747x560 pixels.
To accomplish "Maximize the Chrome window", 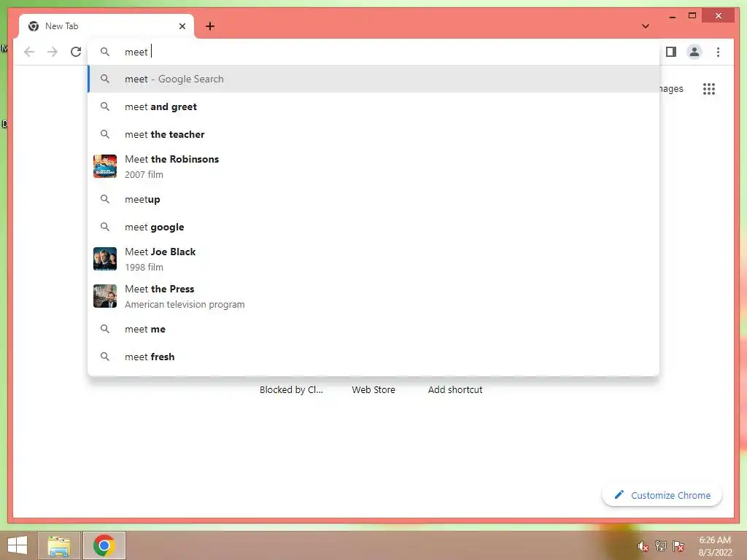I will point(692,16).
